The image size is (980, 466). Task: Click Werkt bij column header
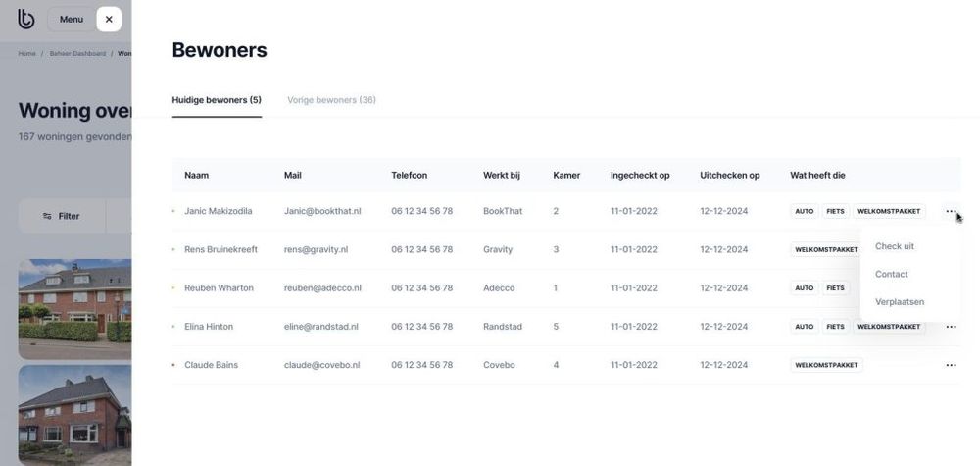[501, 176]
